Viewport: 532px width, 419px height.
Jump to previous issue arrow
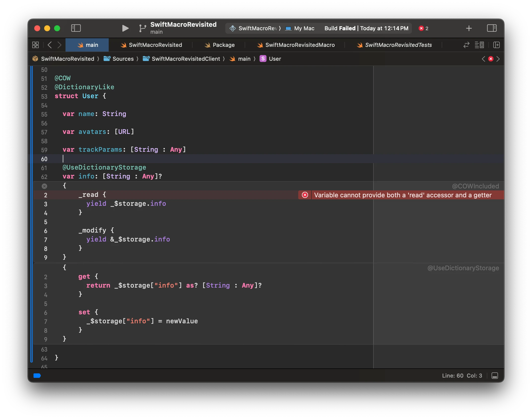[x=483, y=59]
